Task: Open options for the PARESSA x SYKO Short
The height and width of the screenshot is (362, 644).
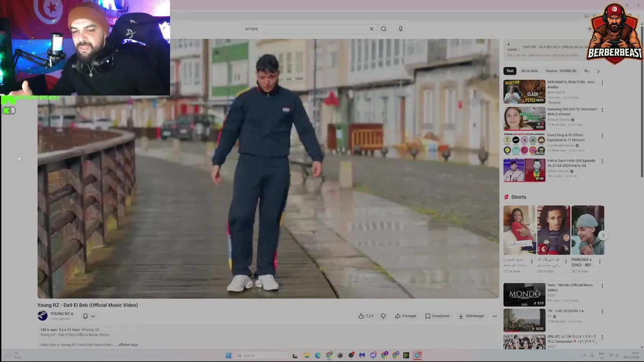Action: coord(599,261)
